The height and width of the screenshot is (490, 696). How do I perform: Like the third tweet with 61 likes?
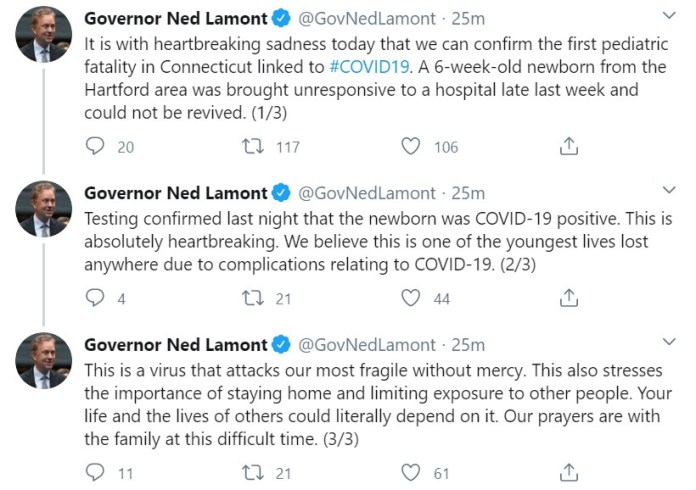410,471
